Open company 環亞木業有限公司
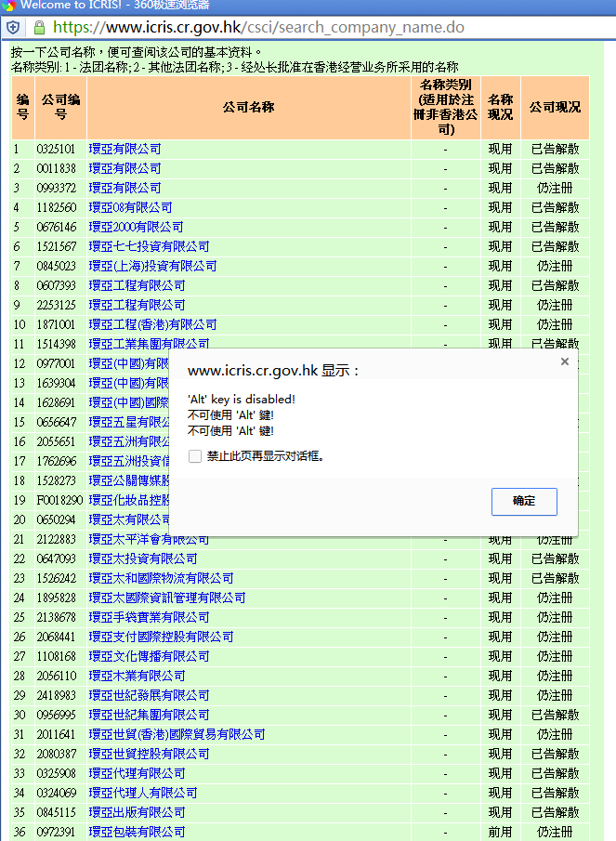616x841 pixels. click(137, 676)
